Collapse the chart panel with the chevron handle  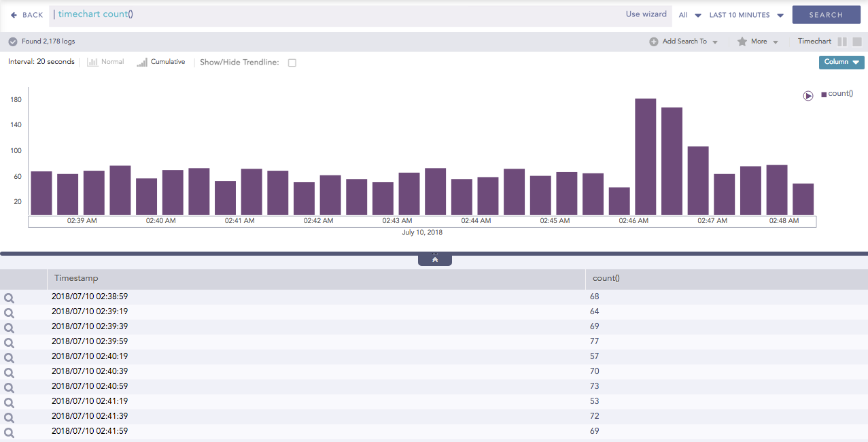point(435,260)
